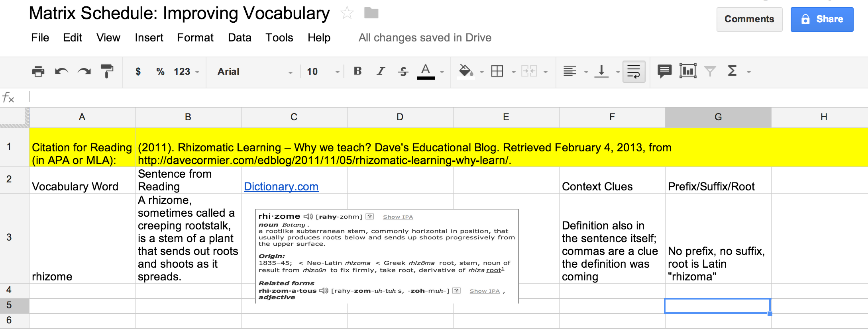The height and width of the screenshot is (329, 868).
Task: Select row 5 header
Action: 14,305
